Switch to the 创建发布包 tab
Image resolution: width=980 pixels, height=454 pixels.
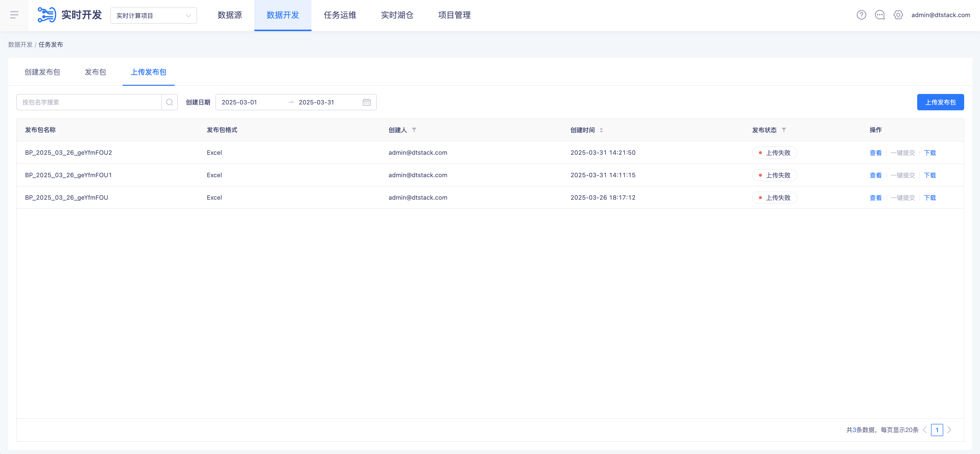[x=42, y=72]
